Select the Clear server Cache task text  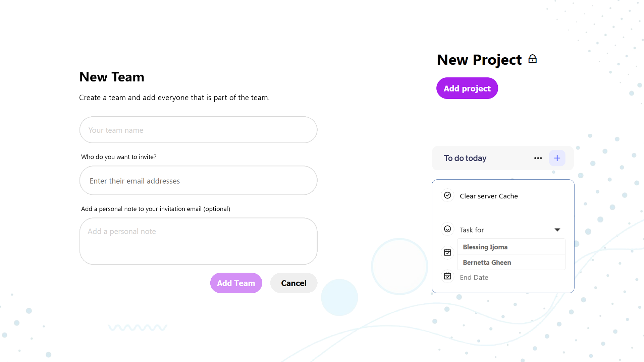click(x=489, y=196)
